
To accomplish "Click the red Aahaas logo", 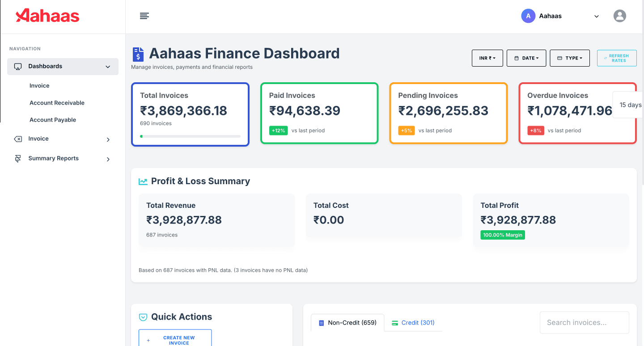I will pos(47,16).
